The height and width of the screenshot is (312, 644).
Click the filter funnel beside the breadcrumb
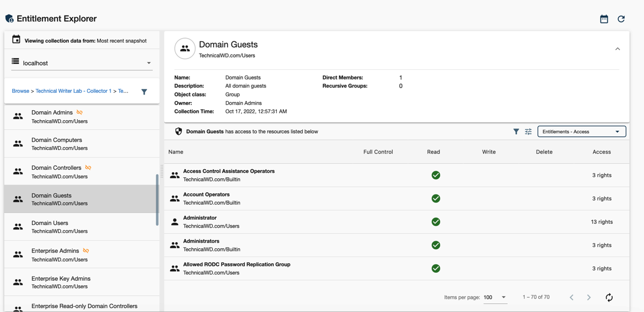144,92
